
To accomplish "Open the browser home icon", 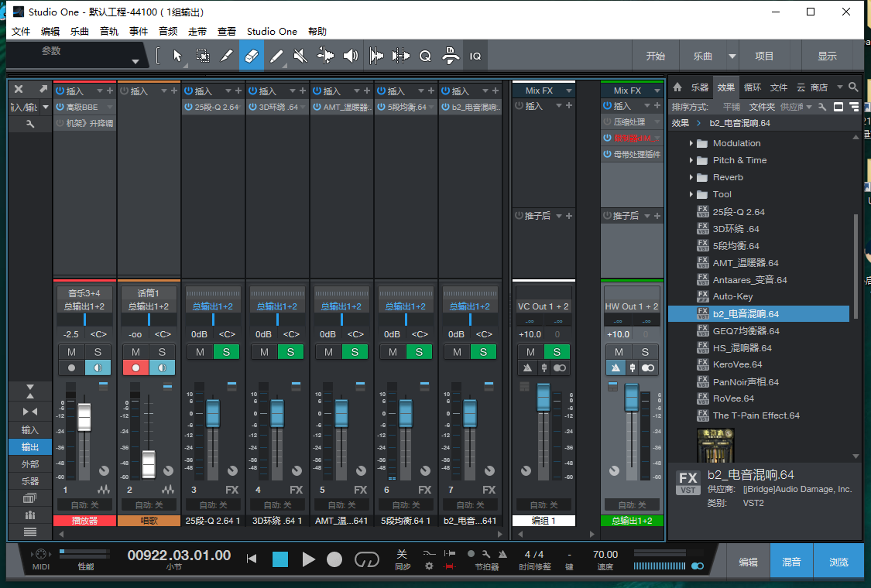I will click(677, 87).
